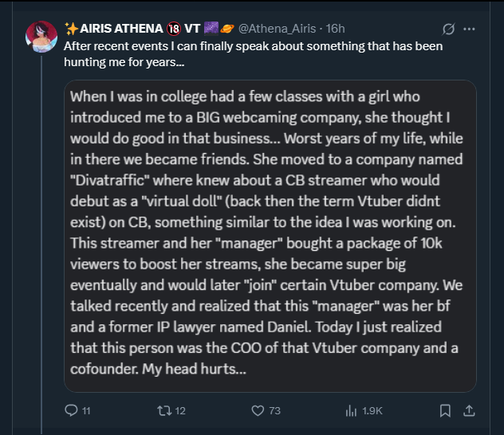Click the Grok icon beside the timestamp

click(448, 29)
